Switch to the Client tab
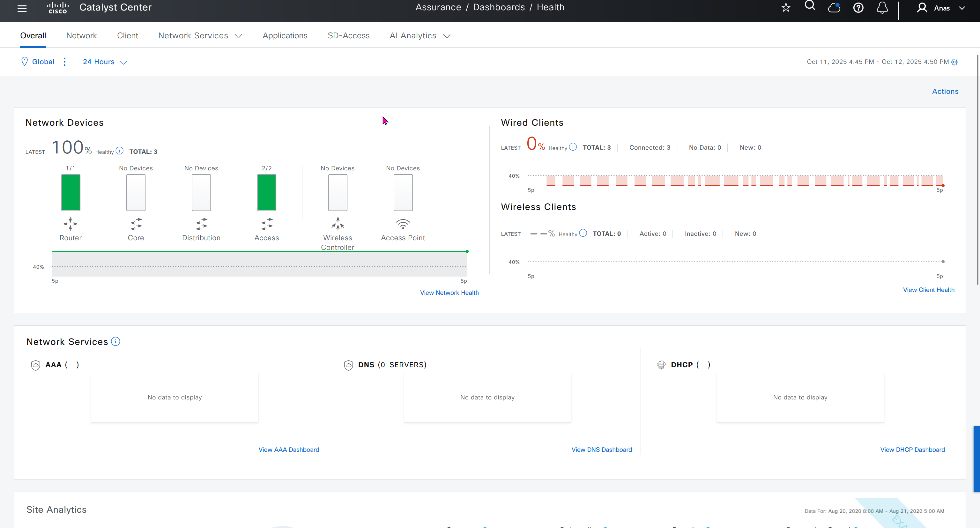 tap(128, 36)
